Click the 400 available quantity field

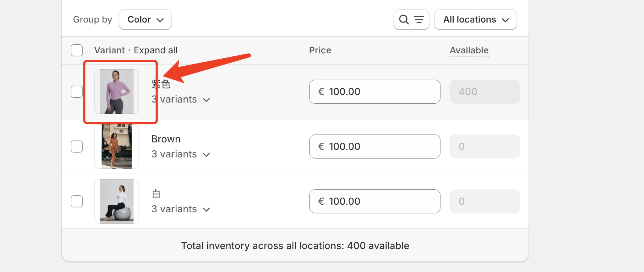[485, 92]
